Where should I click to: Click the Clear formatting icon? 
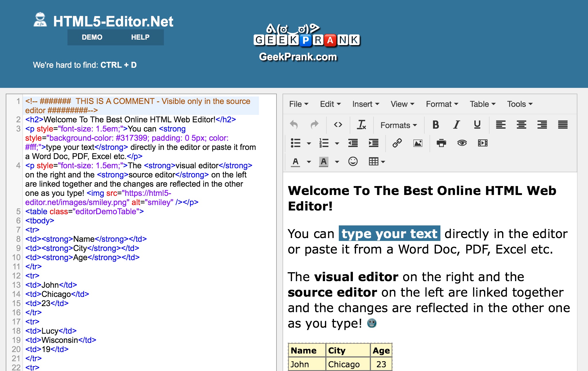tap(361, 125)
